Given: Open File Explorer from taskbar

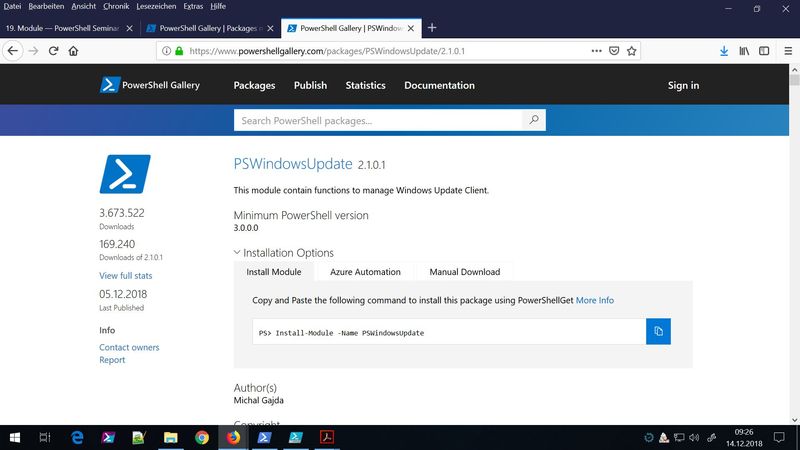Looking at the screenshot, I should [x=170, y=438].
